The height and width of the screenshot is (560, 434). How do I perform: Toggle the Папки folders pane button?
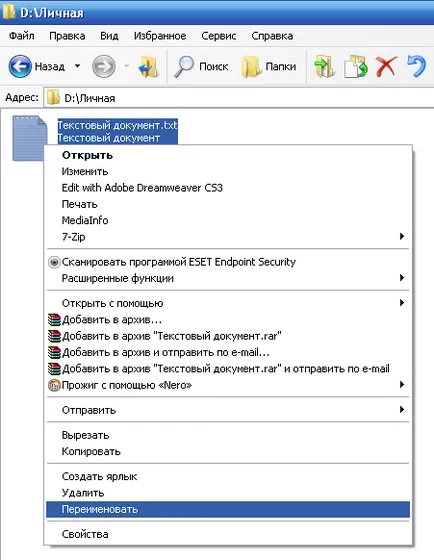269,66
